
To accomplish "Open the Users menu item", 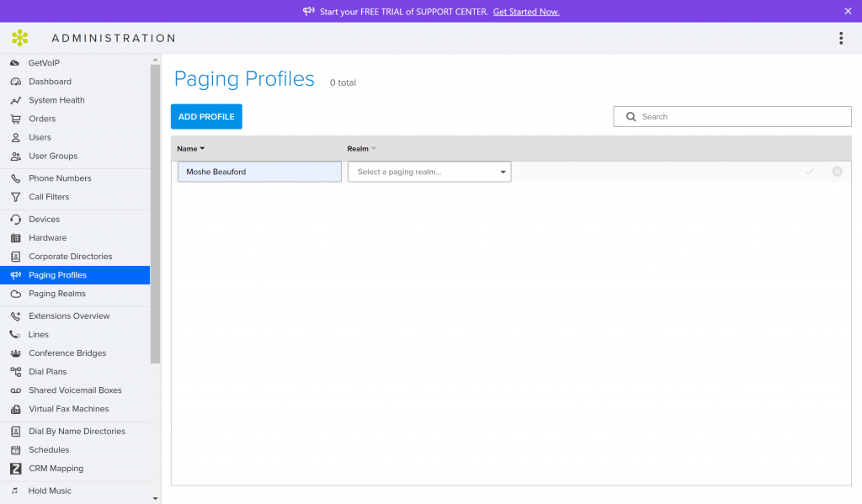I will point(40,137).
